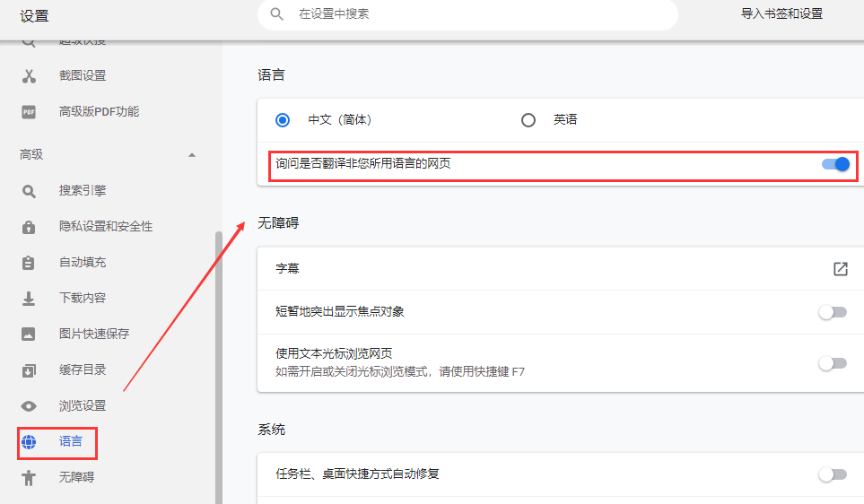
Task: Collapse the 高级 section arrow
Action: pos(191,155)
